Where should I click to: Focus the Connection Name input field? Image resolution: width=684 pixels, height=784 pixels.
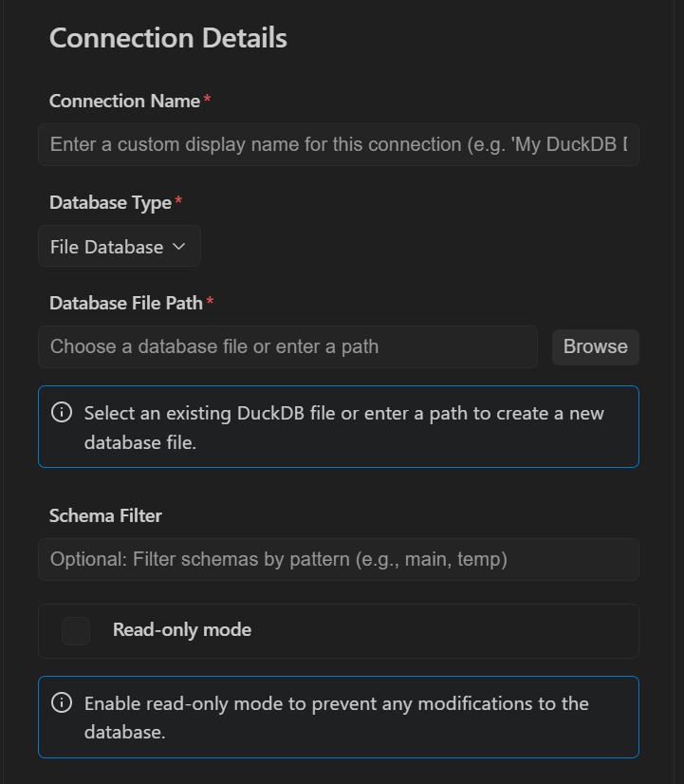tap(339, 144)
